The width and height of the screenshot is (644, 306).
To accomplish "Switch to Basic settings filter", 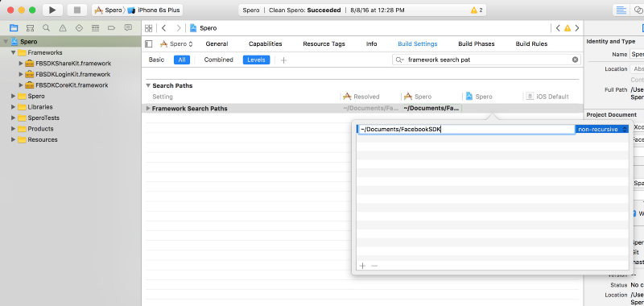I will (x=156, y=60).
